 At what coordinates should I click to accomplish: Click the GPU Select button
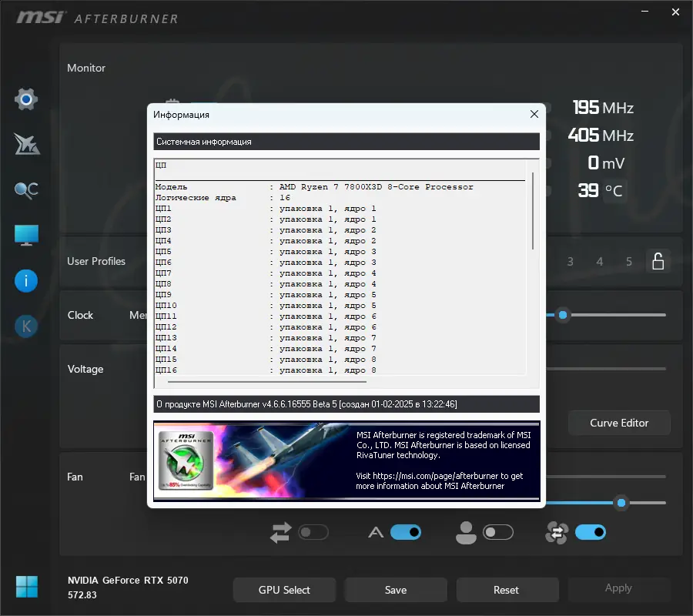(284, 590)
